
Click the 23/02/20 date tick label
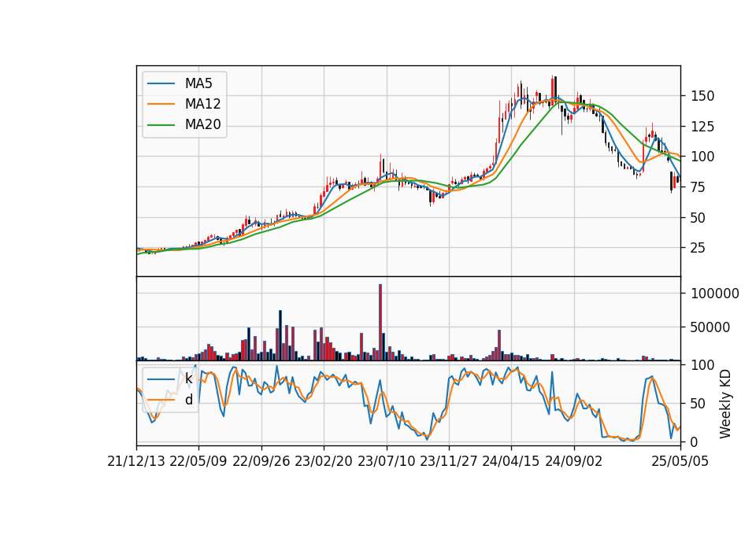324,461
